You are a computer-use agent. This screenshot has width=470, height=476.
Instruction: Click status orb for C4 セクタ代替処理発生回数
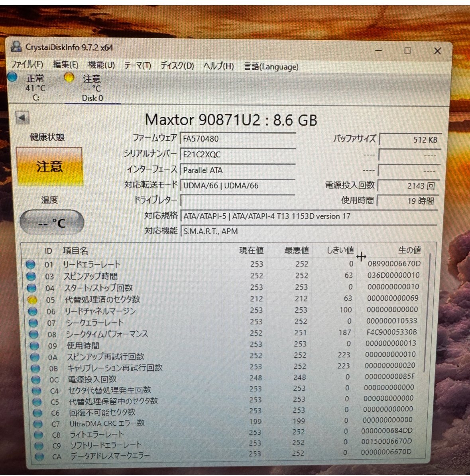(x=36, y=391)
